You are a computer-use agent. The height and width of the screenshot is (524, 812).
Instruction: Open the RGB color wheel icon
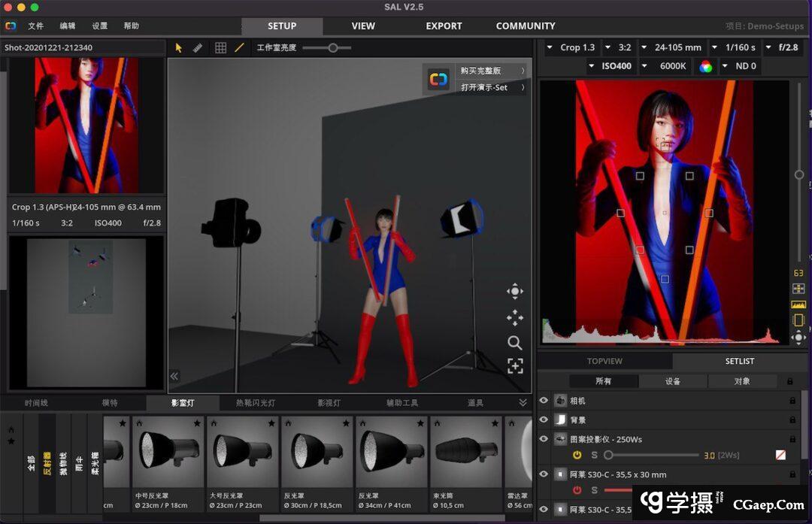705,66
